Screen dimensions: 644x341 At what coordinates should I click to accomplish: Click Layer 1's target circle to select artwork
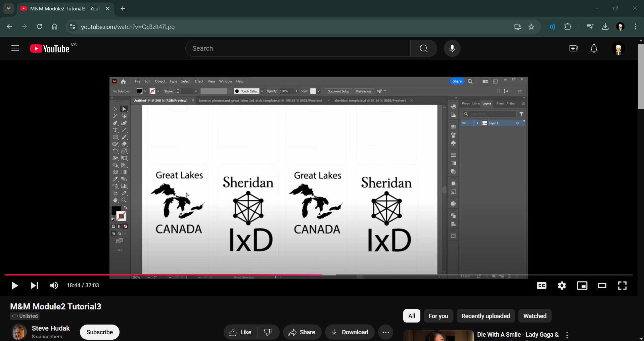[517, 123]
